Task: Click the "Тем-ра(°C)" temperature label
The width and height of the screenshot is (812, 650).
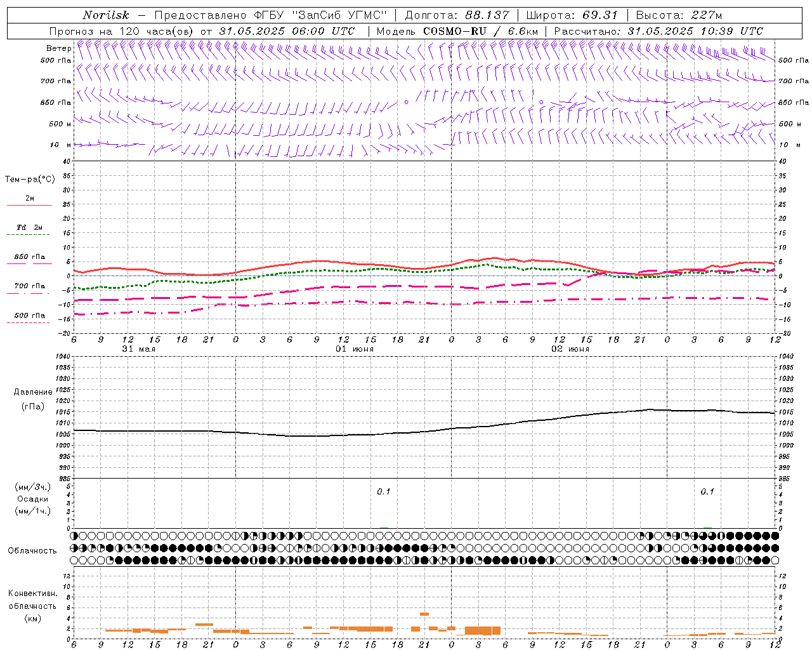Action: click(30, 180)
